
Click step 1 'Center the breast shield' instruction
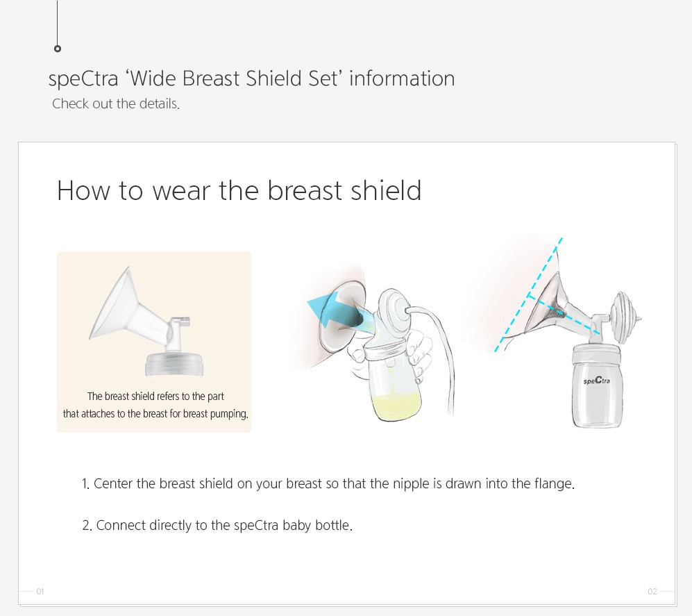point(328,484)
